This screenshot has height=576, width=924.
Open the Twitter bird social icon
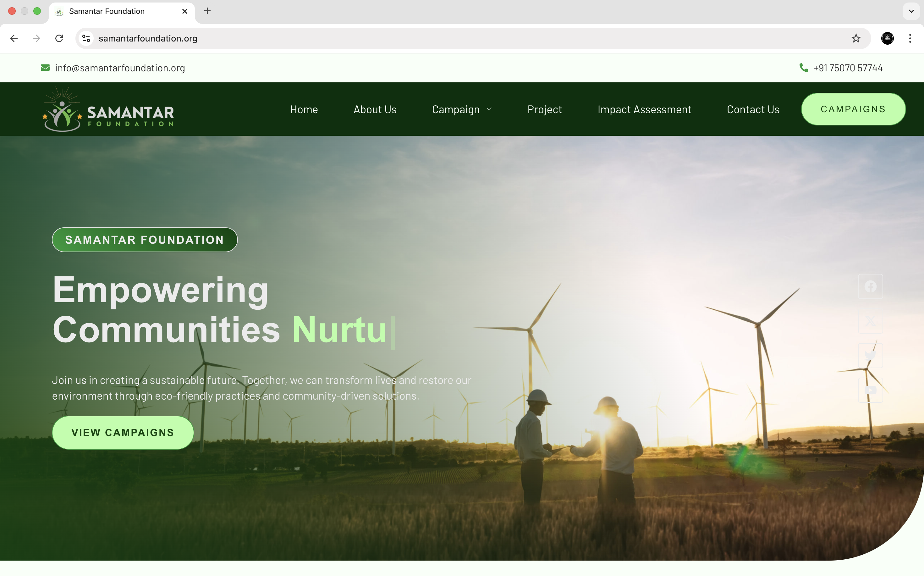point(870,355)
